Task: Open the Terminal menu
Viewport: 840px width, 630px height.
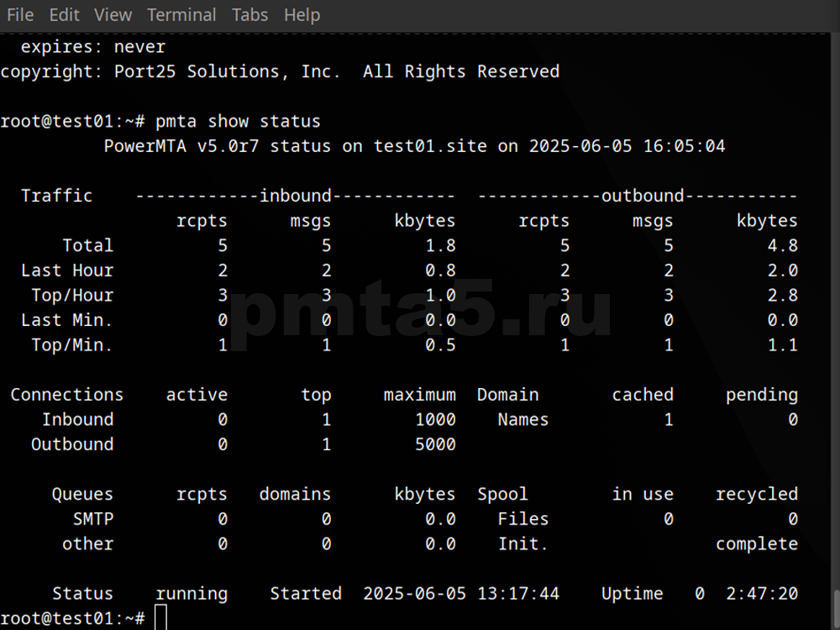Action: pyautogui.click(x=181, y=15)
